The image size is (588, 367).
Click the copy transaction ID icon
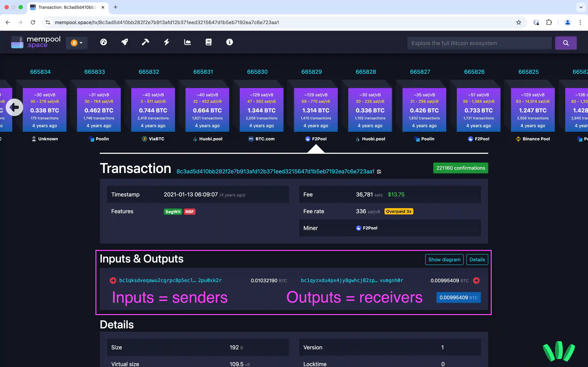[x=379, y=172]
